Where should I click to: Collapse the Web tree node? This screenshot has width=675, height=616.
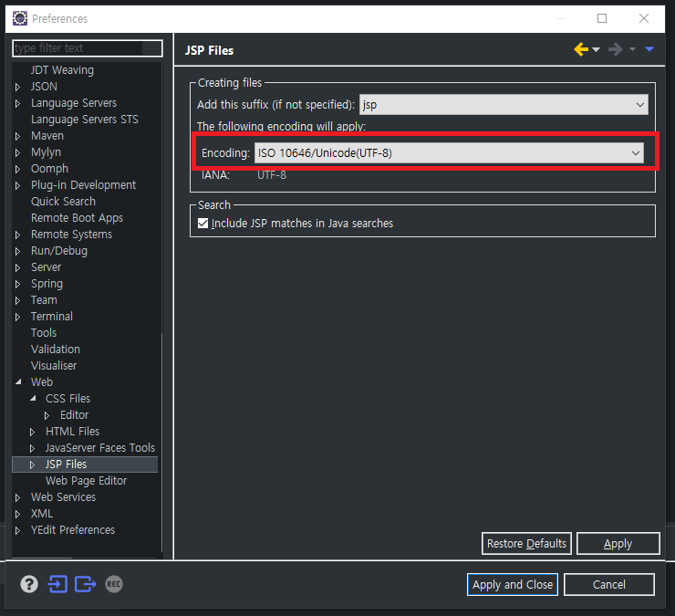point(18,381)
